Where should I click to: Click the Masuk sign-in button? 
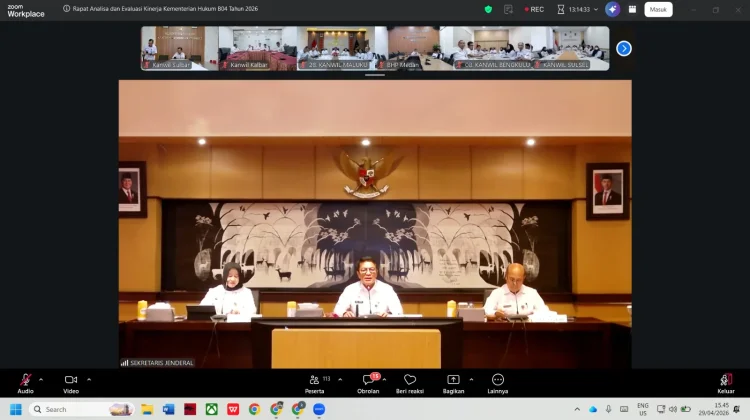pyautogui.click(x=658, y=9)
